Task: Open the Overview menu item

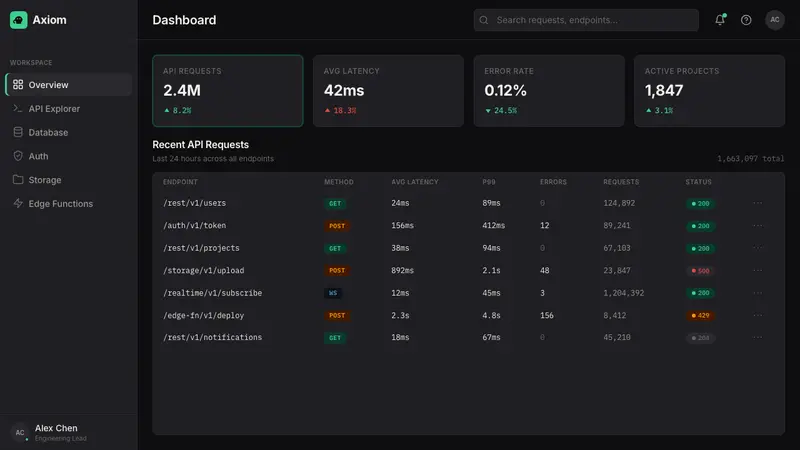Action: coord(69,85)
